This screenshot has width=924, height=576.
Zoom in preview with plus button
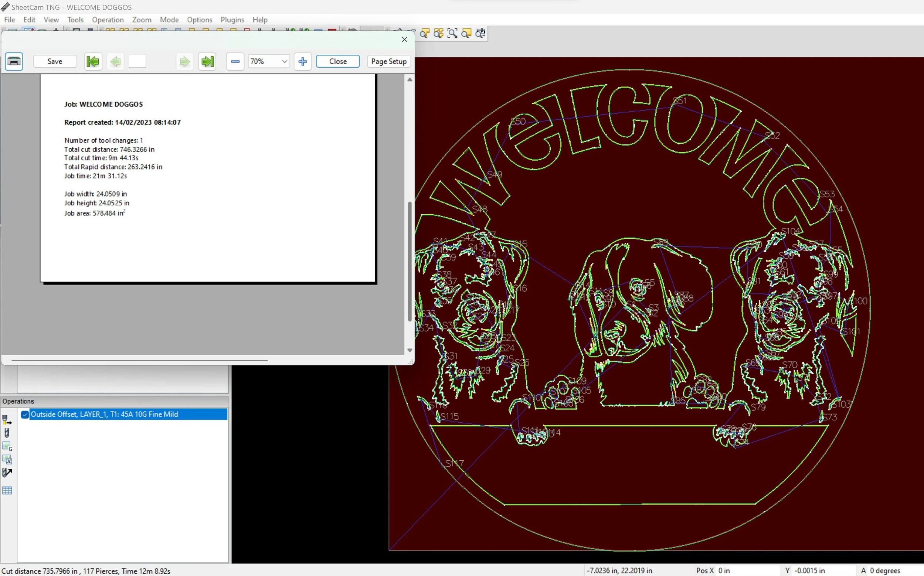(x=303, y=61)
